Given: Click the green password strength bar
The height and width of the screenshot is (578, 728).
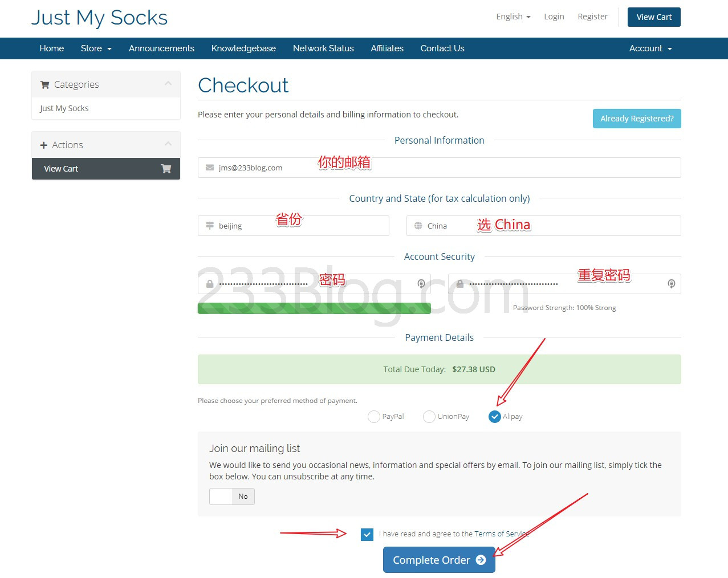Looking at the screenshot, I should click(x=314, y=308).
